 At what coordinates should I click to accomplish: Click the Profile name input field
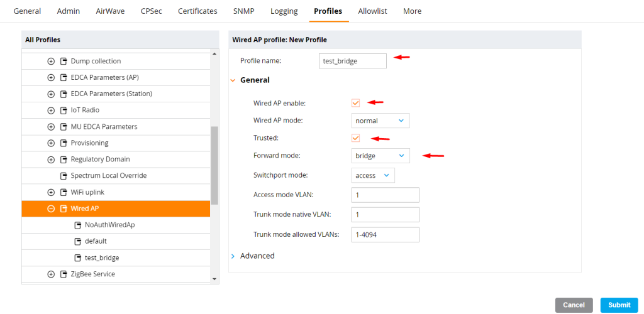click(352, 61)
